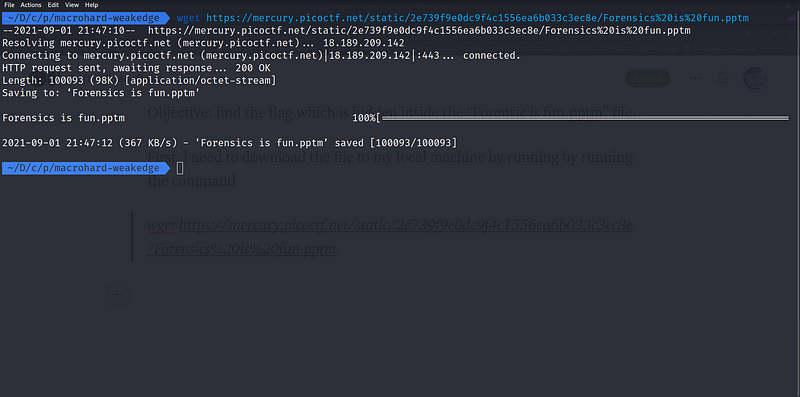Click the Messenger bookmark in browser bar
The height and width of the screenshot is (397, 800).
(661, 49)
